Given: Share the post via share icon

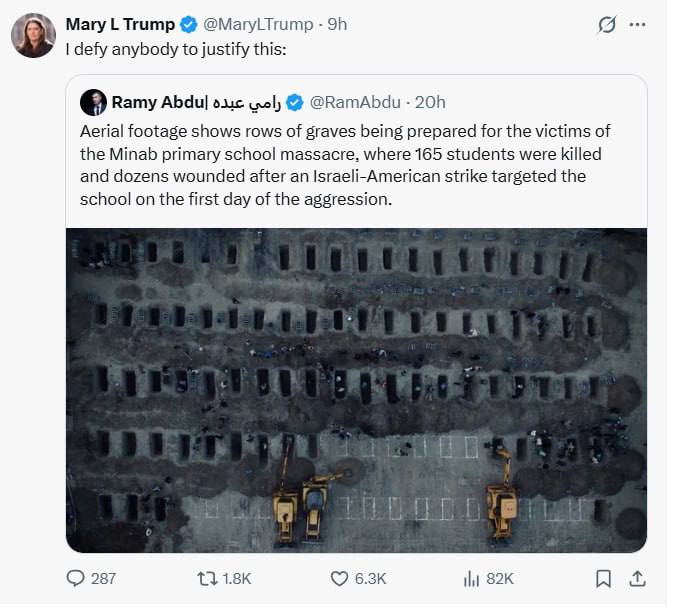Looking at the screenshot, I should click(637, 578).
